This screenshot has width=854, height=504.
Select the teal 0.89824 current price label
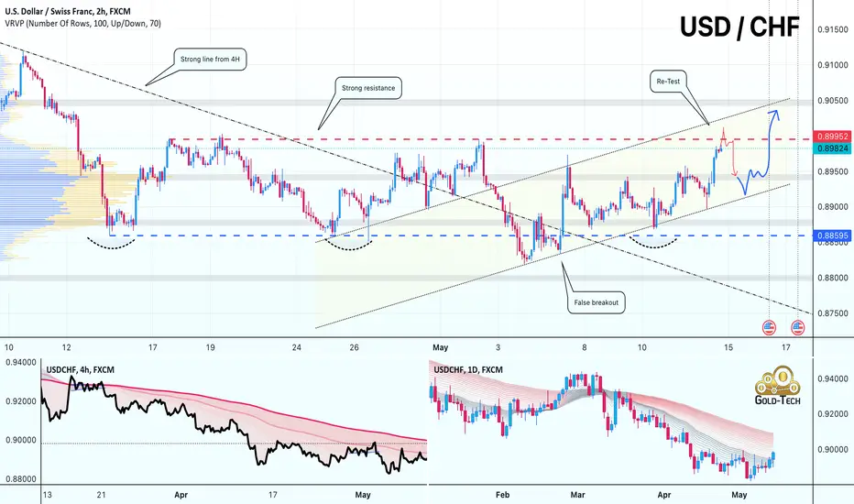(x=832, y=148)
